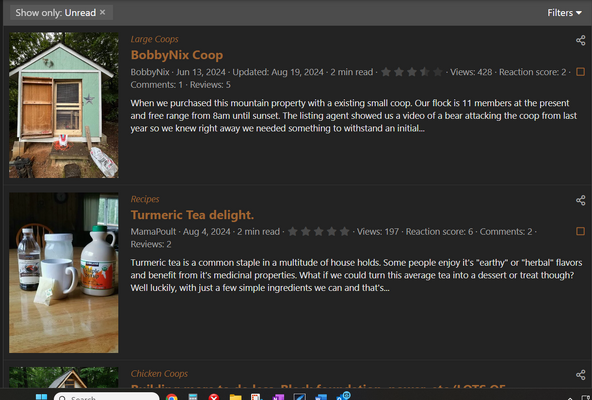
Task: Remove the Unread filter
Action: coord(102,12)
